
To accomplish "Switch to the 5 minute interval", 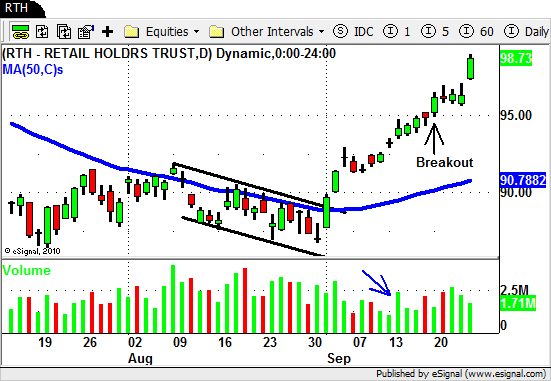I will pos(435,32).
